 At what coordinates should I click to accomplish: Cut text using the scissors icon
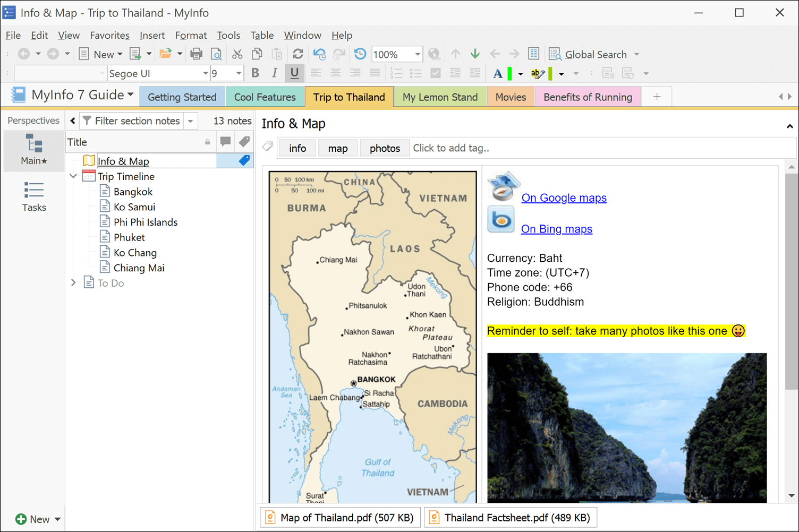click(x=237, y=54)
